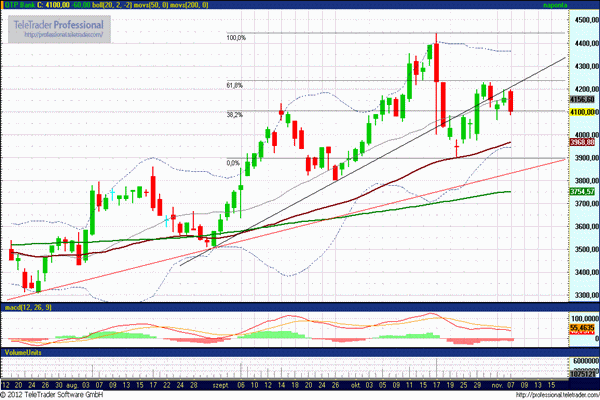Viewport: 600px width, 400px height.
Task: Select the 100,0% Fibonacci level label
Action: pyautogui.click(x=235, y=38)
